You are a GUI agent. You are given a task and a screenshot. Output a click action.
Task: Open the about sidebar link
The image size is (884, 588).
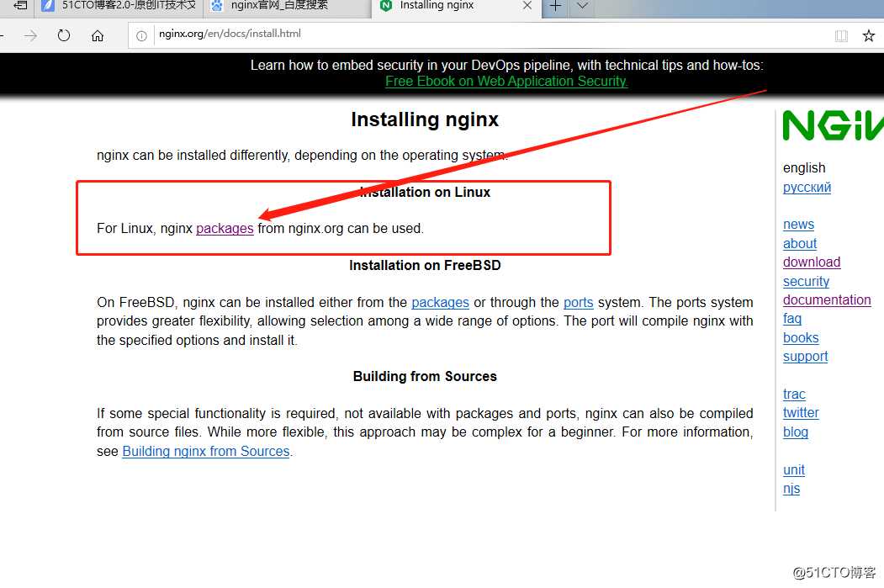pos(799,244)
